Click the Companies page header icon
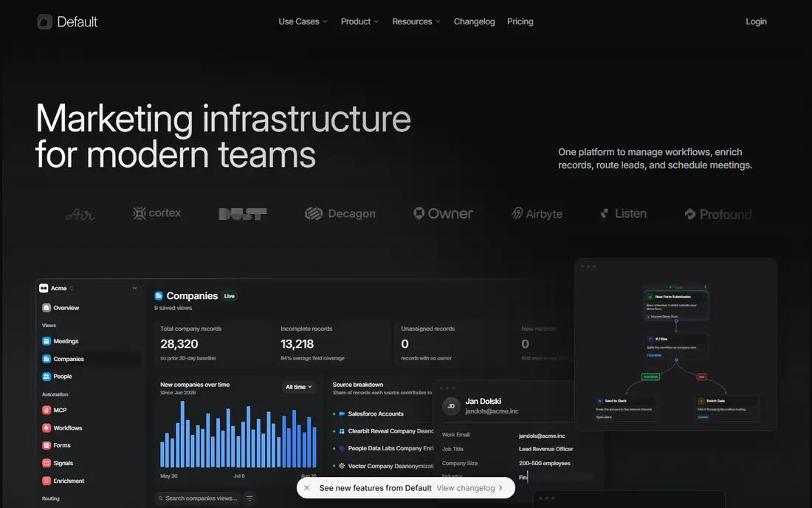The height and width of the screenshot is (508, 812). [159, 295]
